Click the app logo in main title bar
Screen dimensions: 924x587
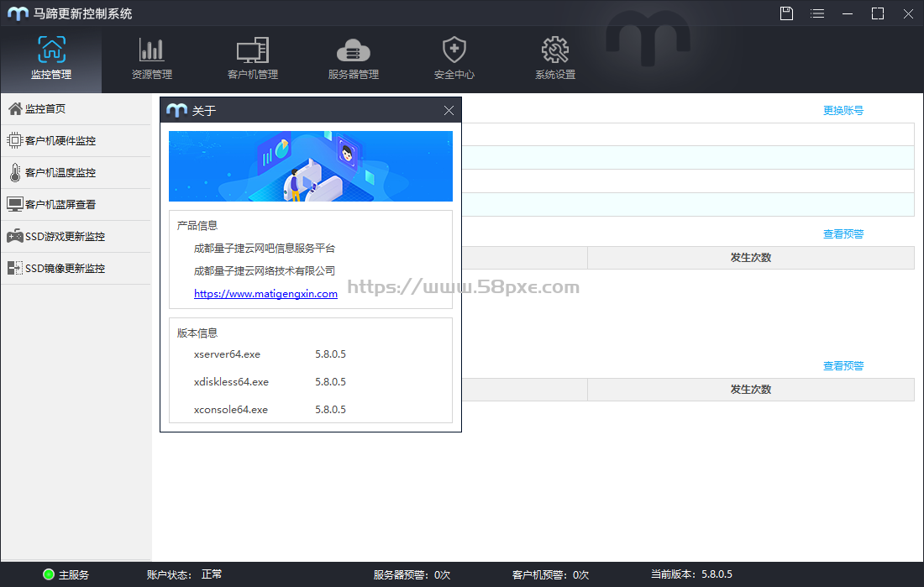[18, 13]
